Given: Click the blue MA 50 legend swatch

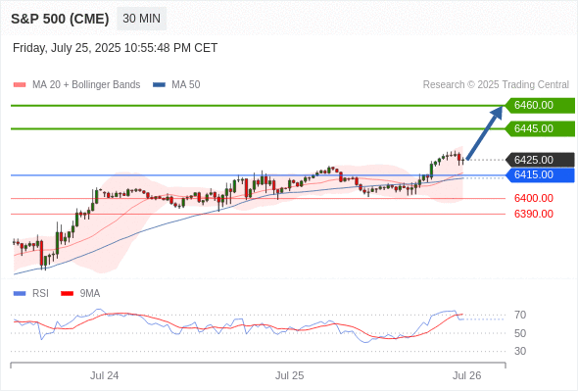Looking at the screenshot, I should coord(159,85).
